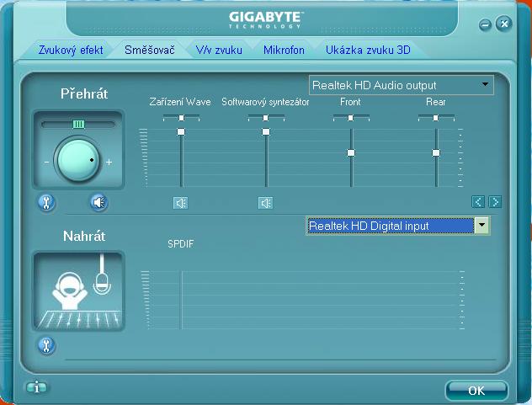
Task: Switch to Směšovač tab
Action: click(150, 50)
